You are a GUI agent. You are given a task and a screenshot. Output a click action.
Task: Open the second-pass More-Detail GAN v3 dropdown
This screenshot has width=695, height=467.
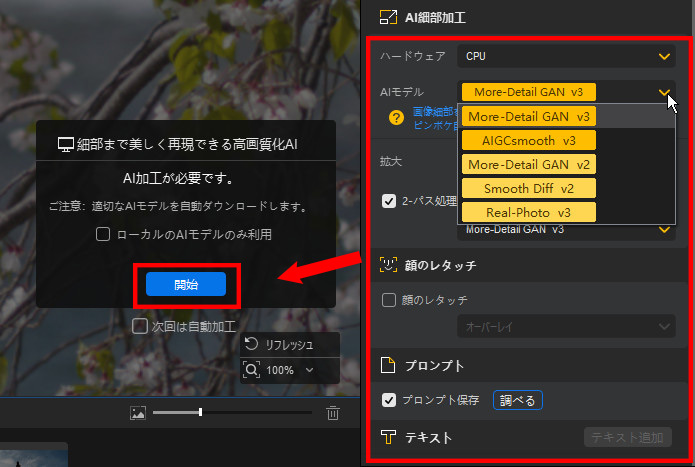click(566, 230)
